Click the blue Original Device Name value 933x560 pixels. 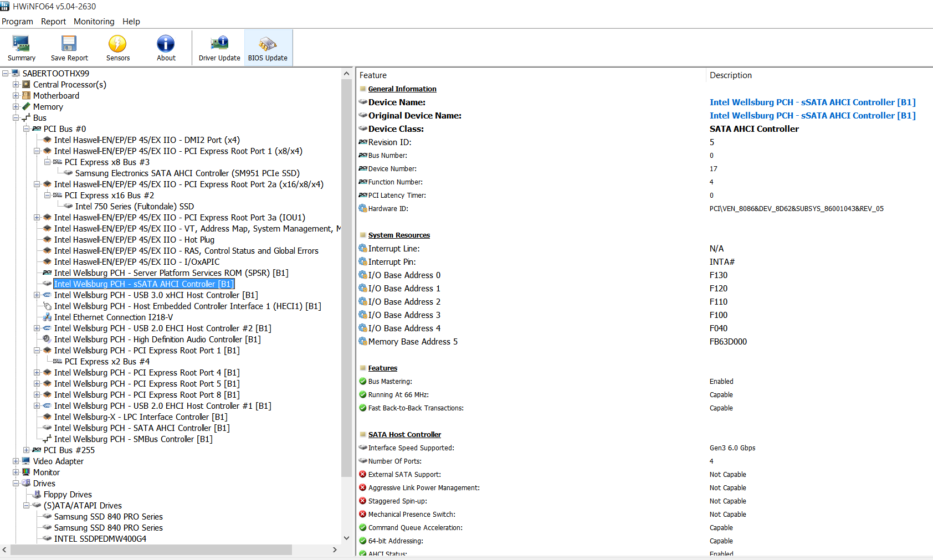point(812,115)
